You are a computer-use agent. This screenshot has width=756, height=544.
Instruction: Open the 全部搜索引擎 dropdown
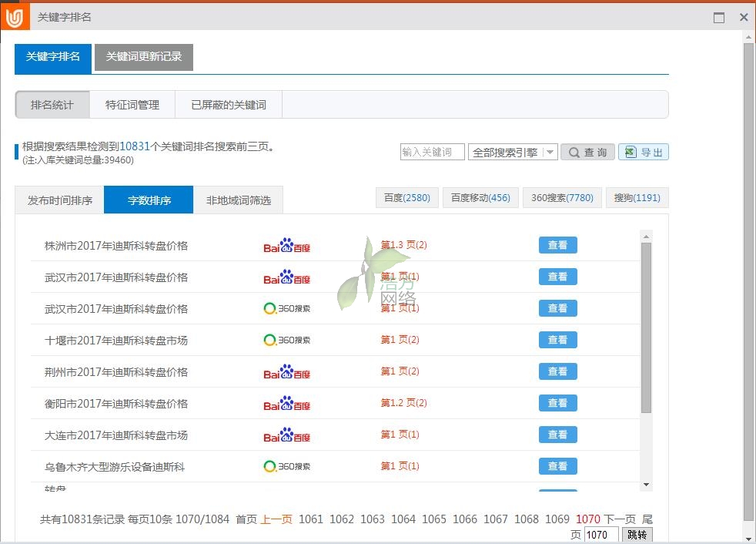coord(512,153)
